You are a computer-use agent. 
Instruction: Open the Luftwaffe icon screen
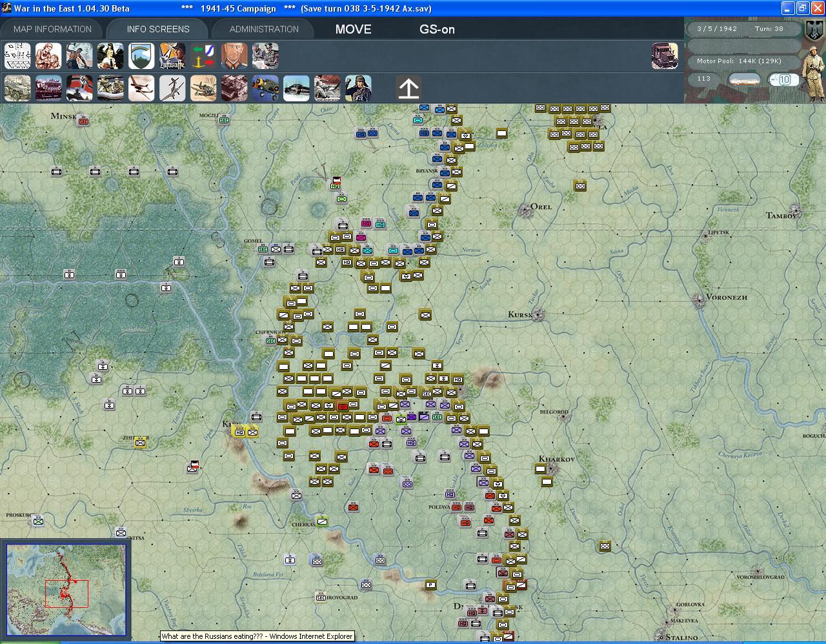tap(172, 56)
